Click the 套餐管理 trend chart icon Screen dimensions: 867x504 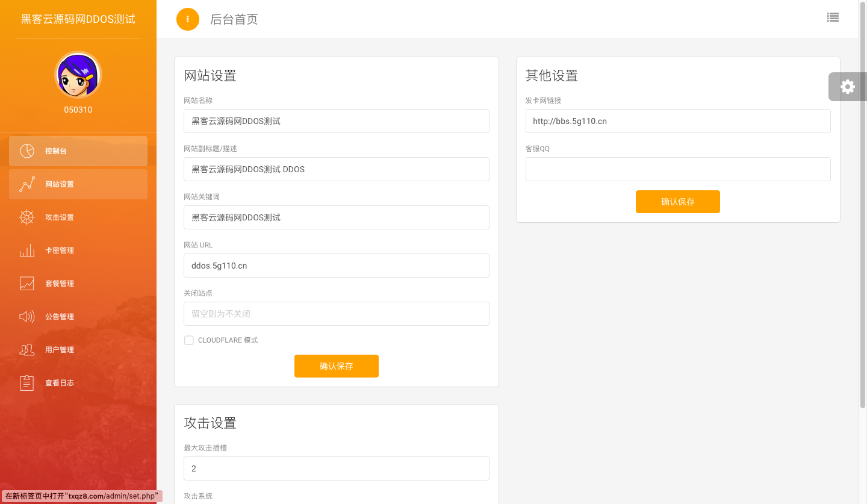click(27, 284)
